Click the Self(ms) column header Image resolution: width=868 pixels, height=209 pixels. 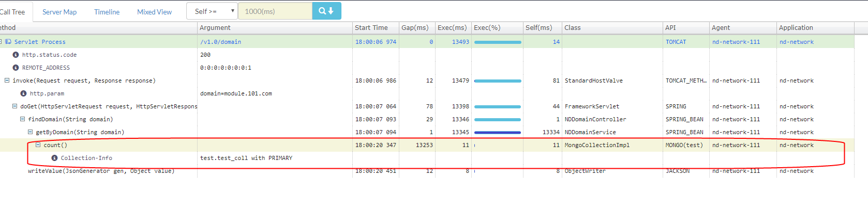click(543, 28)
